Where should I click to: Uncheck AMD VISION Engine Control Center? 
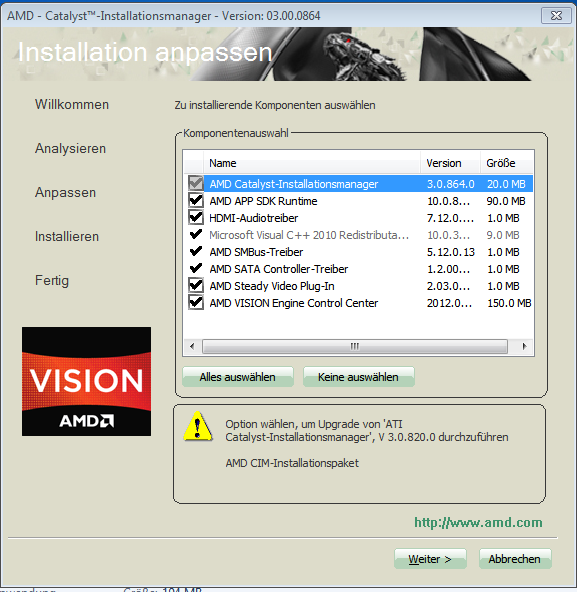tap(196, 303)
